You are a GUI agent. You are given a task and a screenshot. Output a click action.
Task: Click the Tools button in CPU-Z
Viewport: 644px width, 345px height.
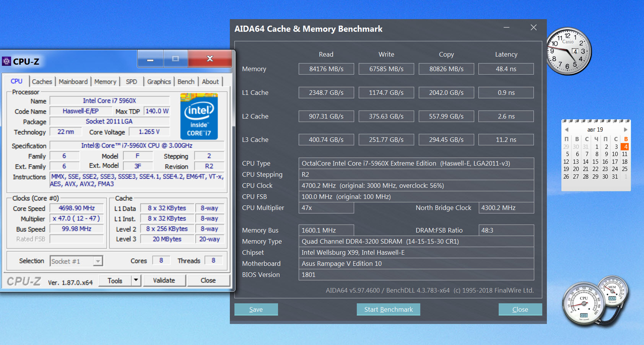pyautogui.click(x=115, y=280)
